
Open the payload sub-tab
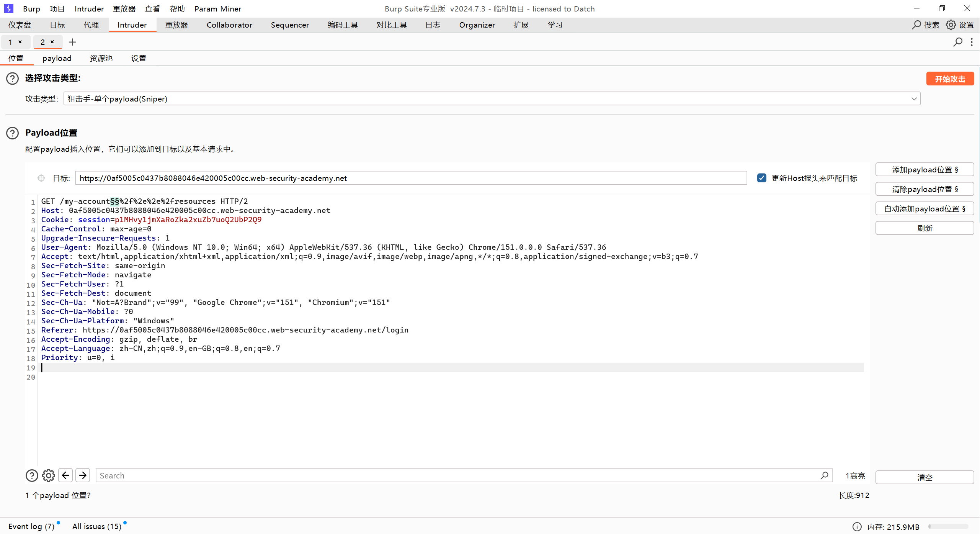pos(57,58)
